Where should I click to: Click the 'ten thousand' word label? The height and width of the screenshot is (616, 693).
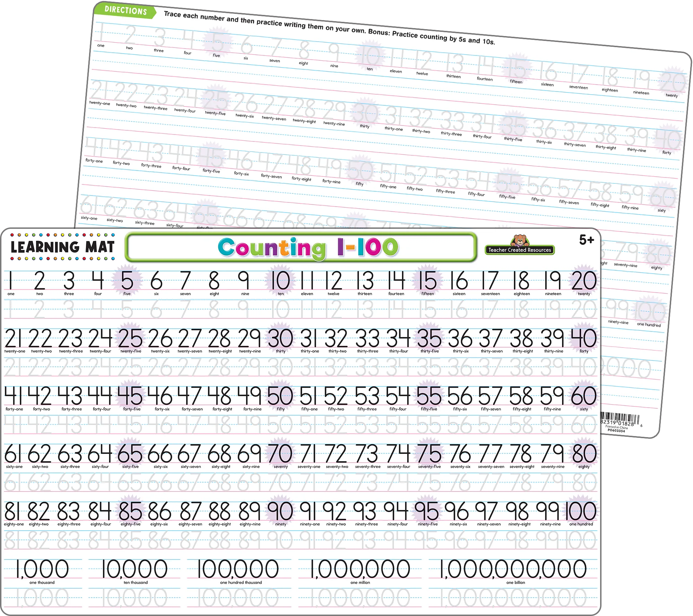coord(135,582)
